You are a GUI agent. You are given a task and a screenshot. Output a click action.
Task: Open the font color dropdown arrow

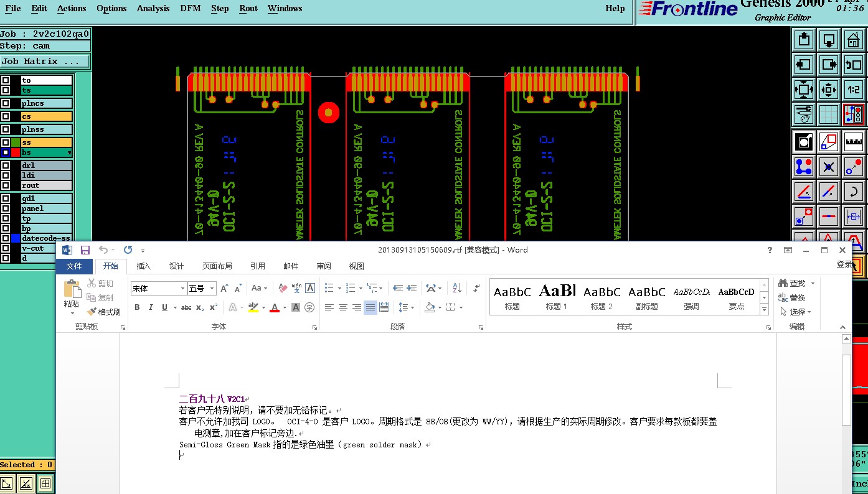click(285, 307)
